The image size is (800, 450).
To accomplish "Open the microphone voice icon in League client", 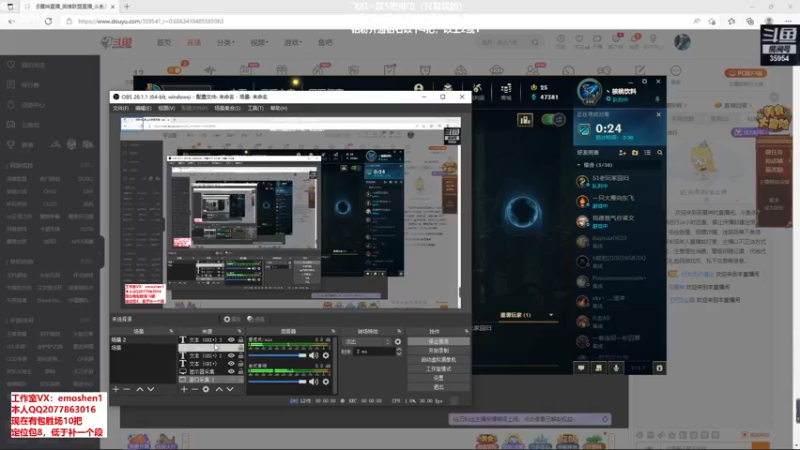I will click(616, 368).
